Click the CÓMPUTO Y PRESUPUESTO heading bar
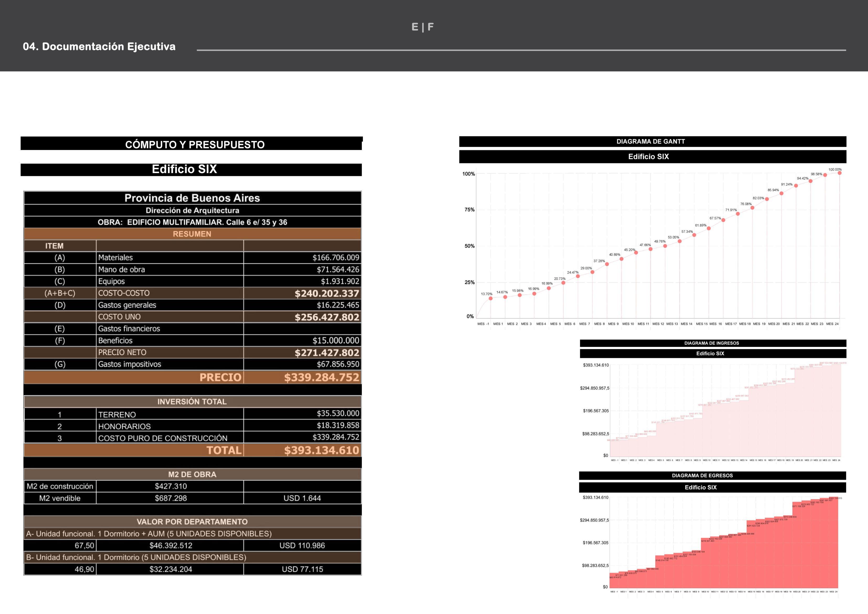868x614 pixels. (195, 144)
